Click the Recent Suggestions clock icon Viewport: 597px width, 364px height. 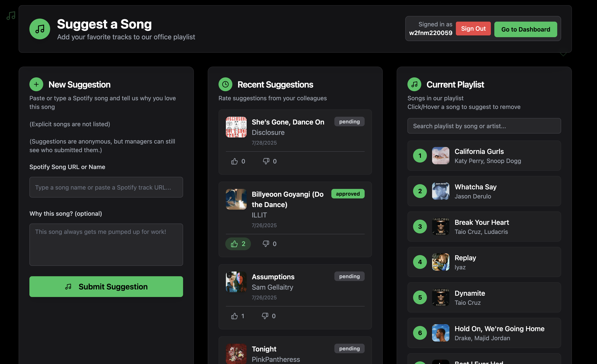225,84
